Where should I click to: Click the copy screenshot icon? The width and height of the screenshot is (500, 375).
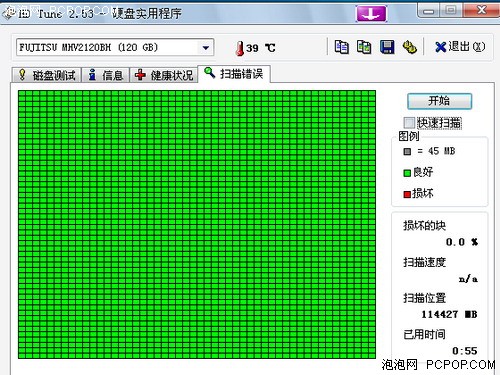(364, 47)
